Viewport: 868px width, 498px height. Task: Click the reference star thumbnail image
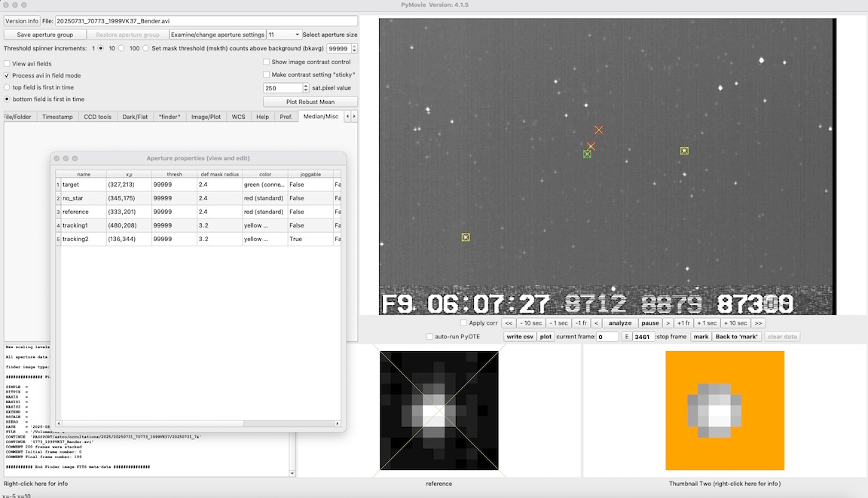coord(439,411)
